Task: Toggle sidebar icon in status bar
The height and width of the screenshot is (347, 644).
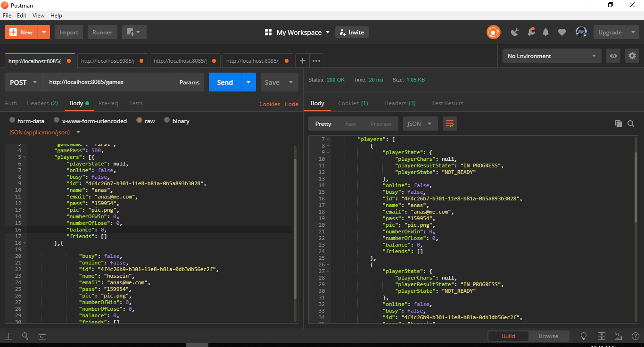Action: pyautogui.click(x=8, y=336)
